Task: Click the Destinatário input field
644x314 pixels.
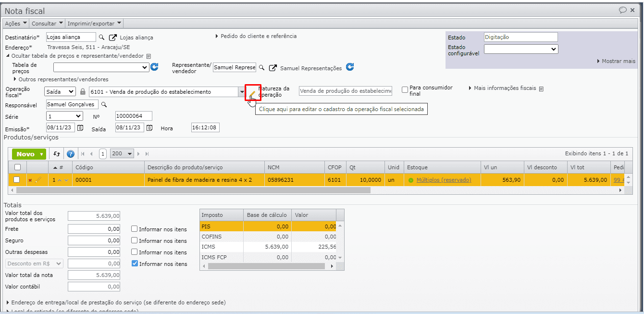Action: (x=71, y=37)
